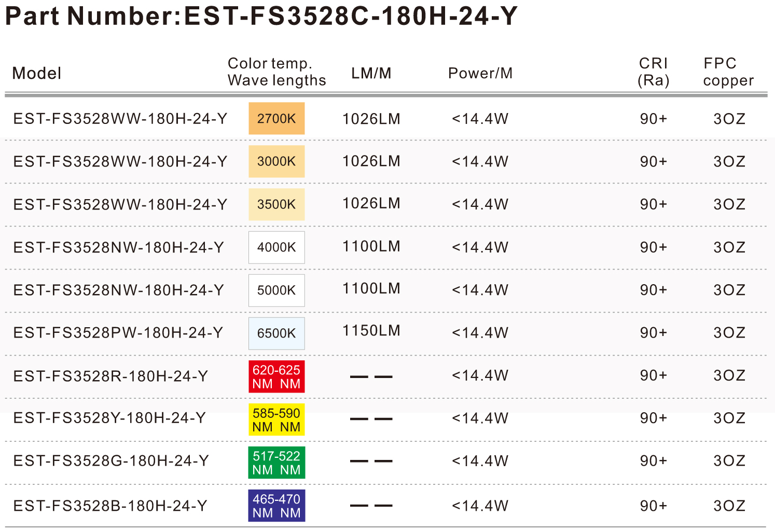775x532 pixels.
Task: Click the green 517-522 NM swatch
Action: tap(276, 463)
